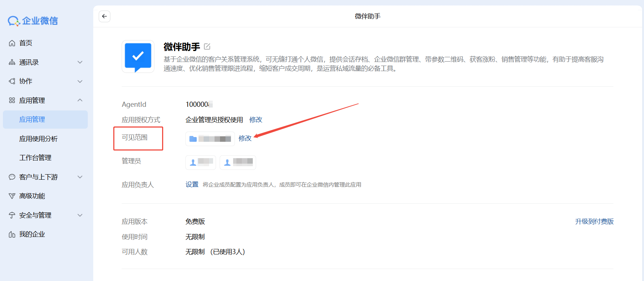Click 修改 next to 应用授权方式
This screenshot has width=644, height=281.
[x=256, y=120]
